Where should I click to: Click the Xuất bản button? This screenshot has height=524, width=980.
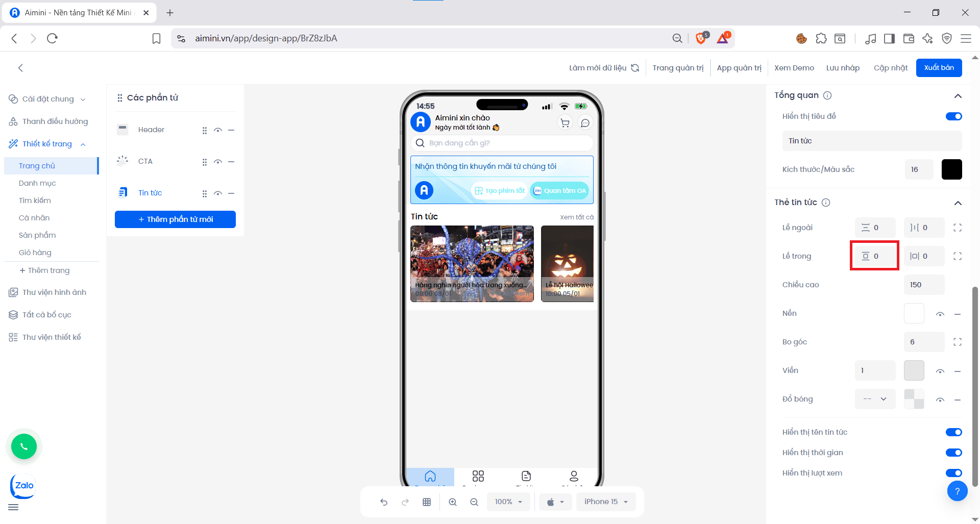(939, 67)
